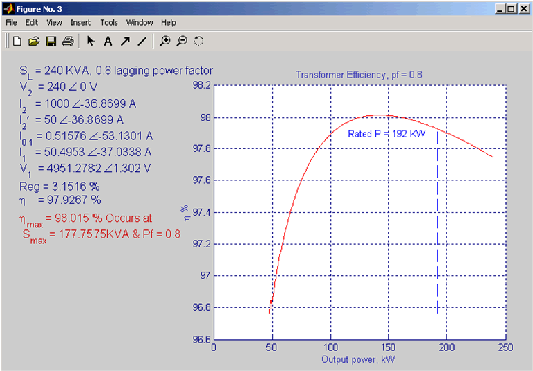Viewport: 533px width, 371px height.
Task: Open the View menu
Action: point(54,22)
